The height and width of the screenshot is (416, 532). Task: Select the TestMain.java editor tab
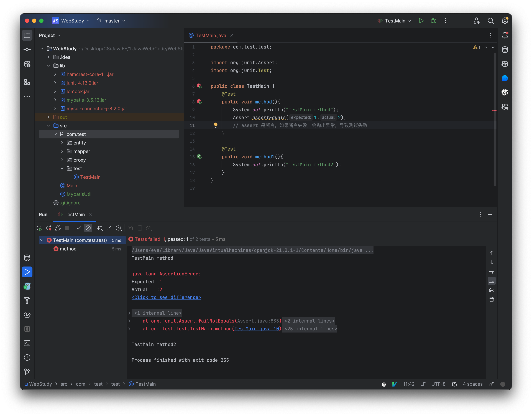pyautogui.click(x=211, y=35)
